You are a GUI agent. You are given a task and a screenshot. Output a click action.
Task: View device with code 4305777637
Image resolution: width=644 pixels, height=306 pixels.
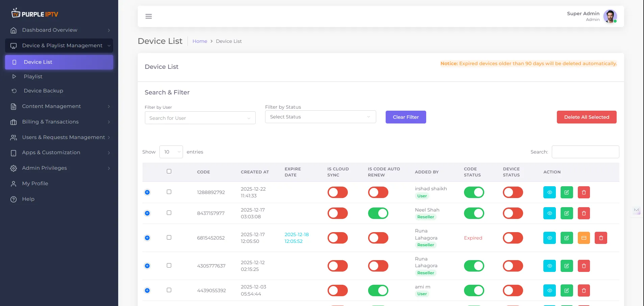coord(549,266)
